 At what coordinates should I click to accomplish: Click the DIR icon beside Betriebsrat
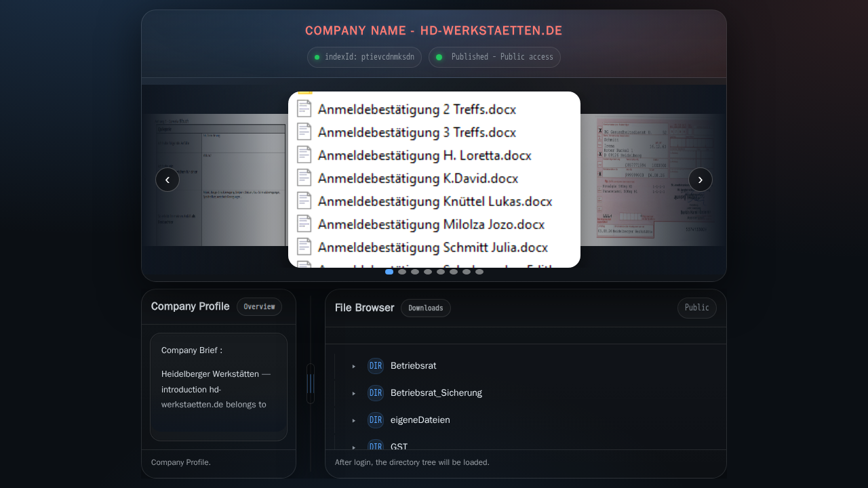tap(376, 366)
